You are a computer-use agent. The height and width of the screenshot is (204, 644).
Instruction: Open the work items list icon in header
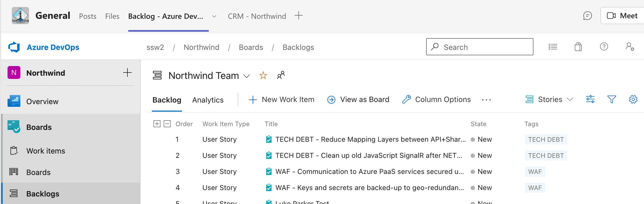click(552, 47)
